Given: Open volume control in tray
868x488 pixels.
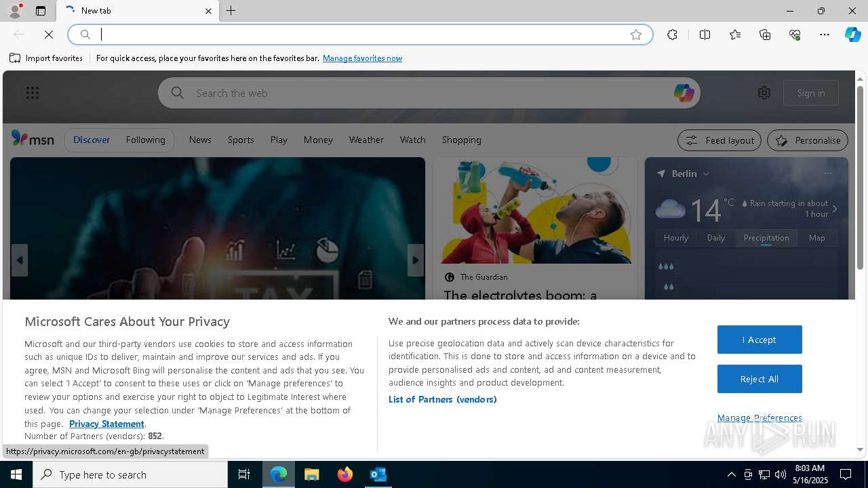Looking at the screenshot, I should click(781, 474).
